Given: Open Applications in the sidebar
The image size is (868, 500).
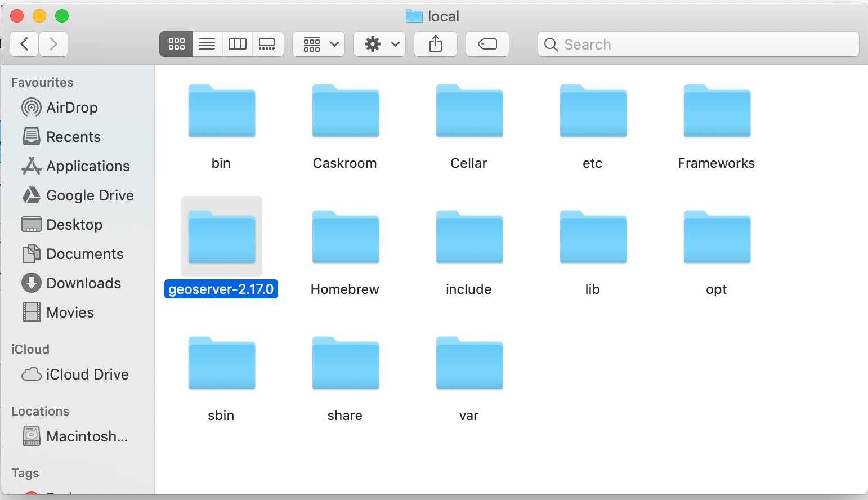Looking at the screenshot, I should tap(77, 166).
